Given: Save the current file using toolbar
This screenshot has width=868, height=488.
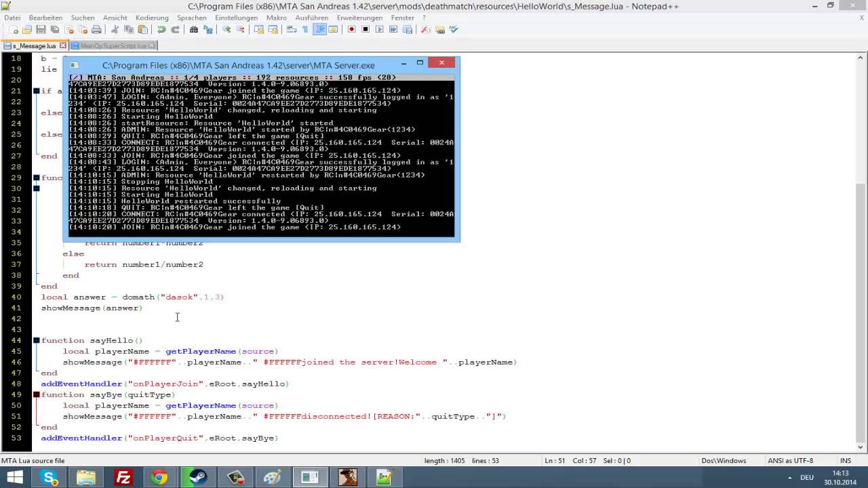Looking at the screenshot, I should [x=41, y=30].
